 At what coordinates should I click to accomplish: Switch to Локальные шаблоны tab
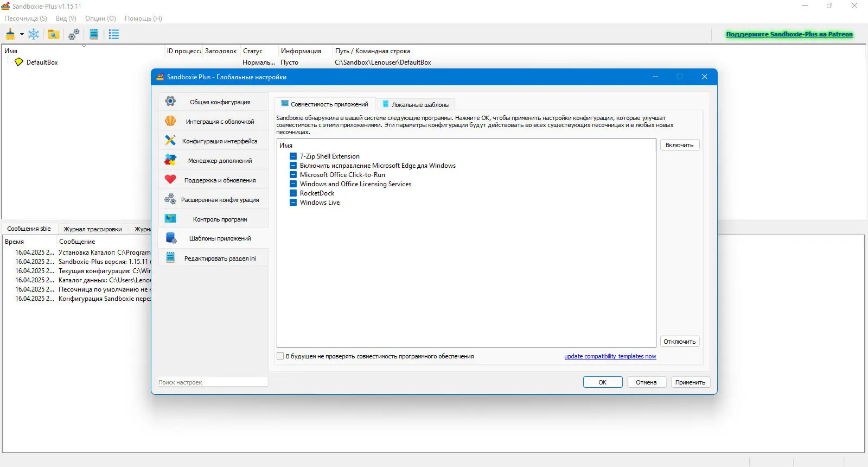coord(416,104)
